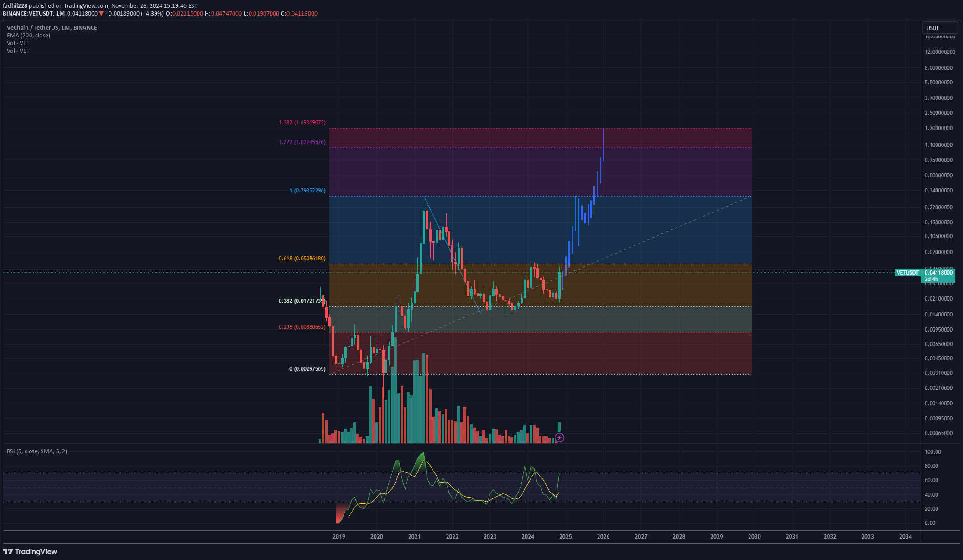963x560 pixels.
Task: Click 2019 on the time axis
Action: [x=339, y=537]
